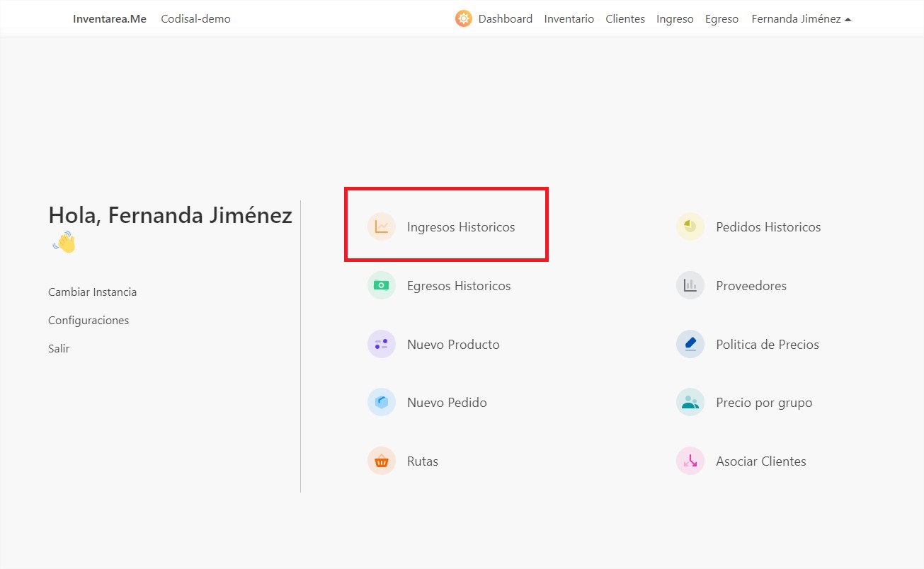Image resolution: width=924 pixels, height=569 pixels.
Task: Go to the Ingreso page
Action: coord(674,18)
